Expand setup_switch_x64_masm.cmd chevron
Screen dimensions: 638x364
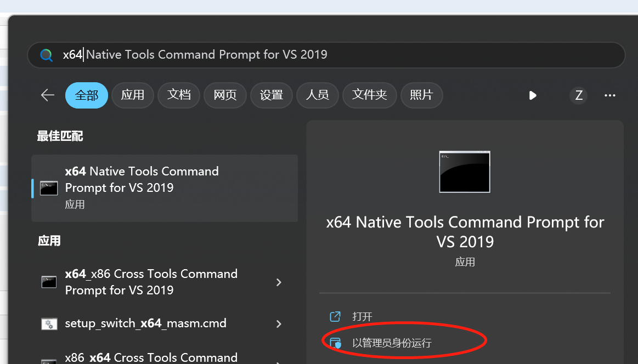[279, 324]
